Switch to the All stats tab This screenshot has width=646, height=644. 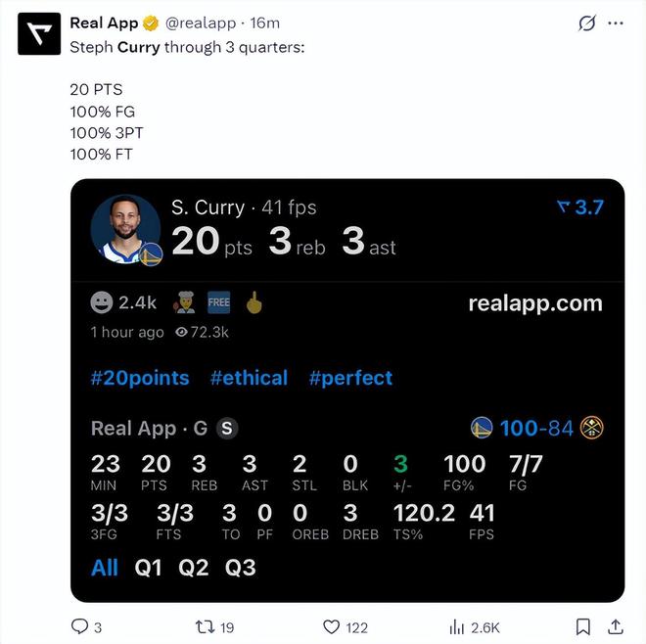click(x=104, y=568)
